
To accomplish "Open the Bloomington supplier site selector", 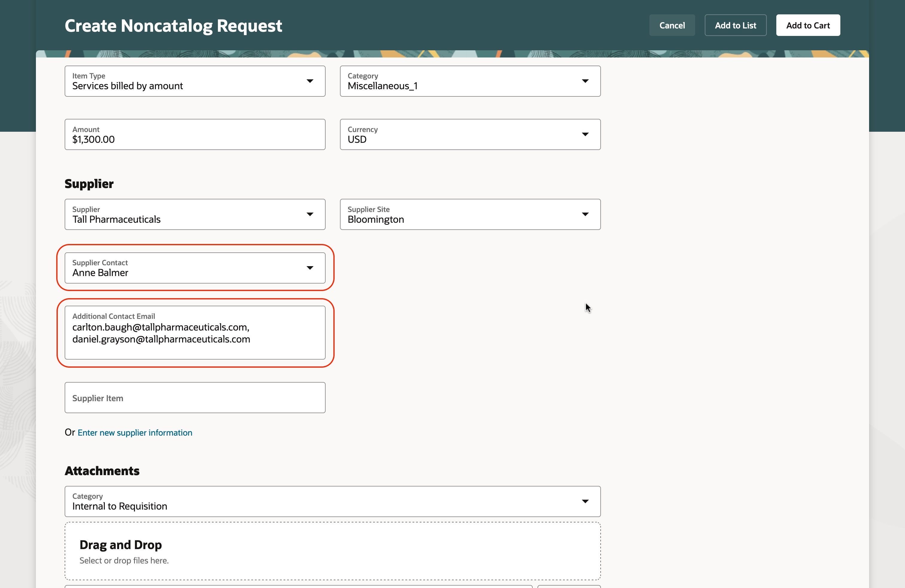I will (456, 214).
